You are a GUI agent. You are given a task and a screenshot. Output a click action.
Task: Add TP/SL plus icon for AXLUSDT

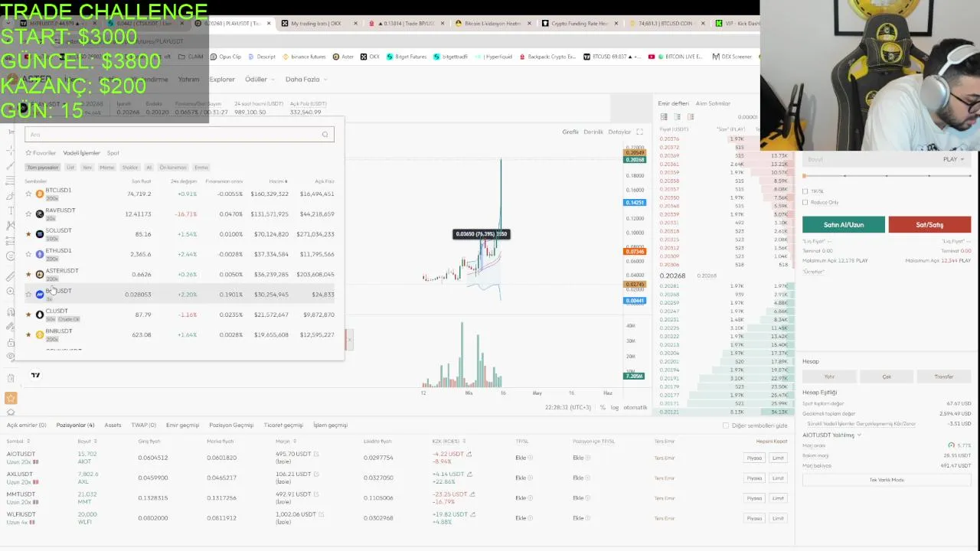(531, 478)
